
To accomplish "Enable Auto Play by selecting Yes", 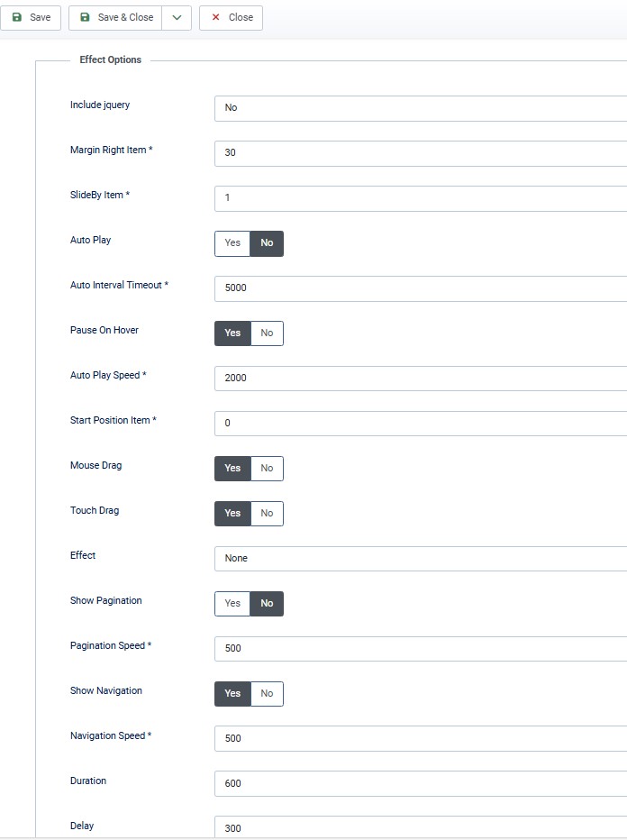I will (x=232, y=243).
